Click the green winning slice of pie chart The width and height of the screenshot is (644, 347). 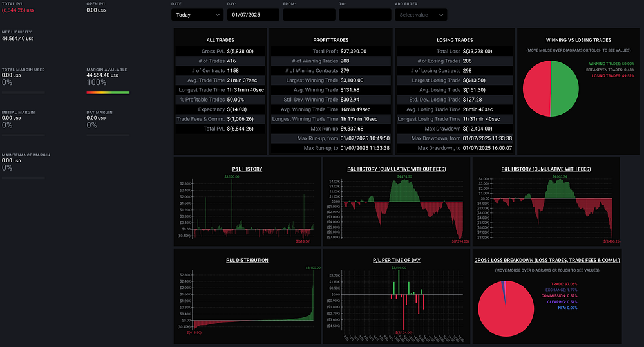pyautogui.click(x=565, y=88)
